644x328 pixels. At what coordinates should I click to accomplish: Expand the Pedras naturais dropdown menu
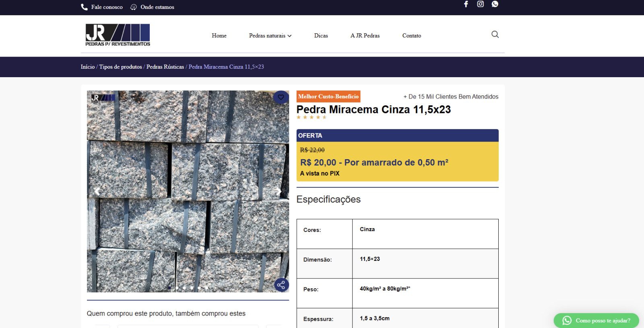point(270,36)
